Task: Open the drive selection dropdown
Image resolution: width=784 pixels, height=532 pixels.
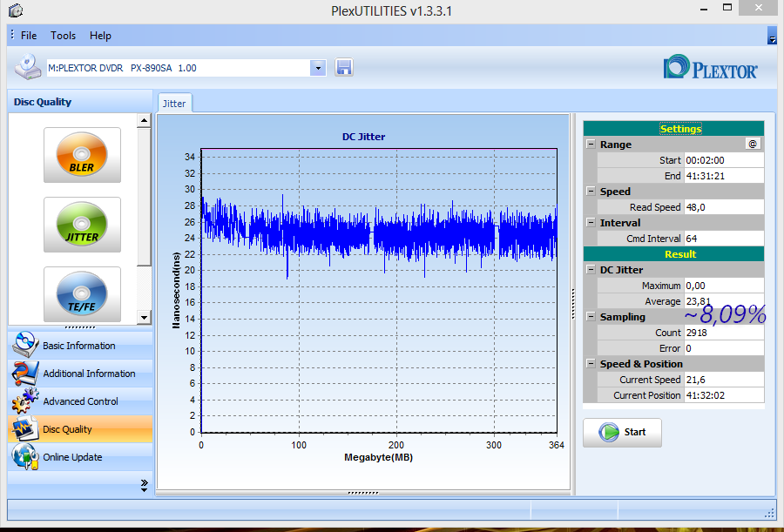Action: pos(318,68)
